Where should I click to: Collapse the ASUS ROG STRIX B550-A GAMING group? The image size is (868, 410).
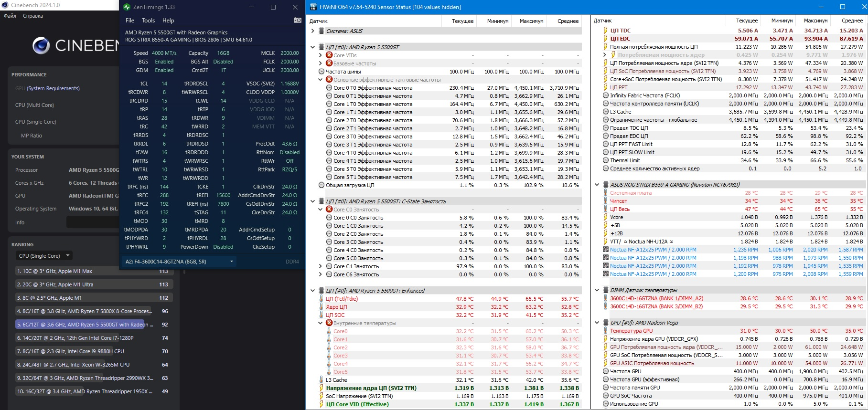tap(597, 185)
